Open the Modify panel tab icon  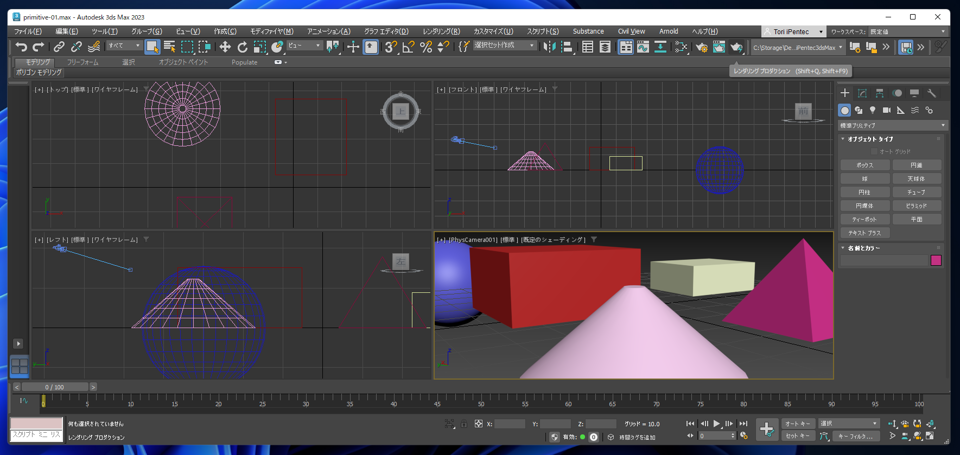click(x=862, y=93)
